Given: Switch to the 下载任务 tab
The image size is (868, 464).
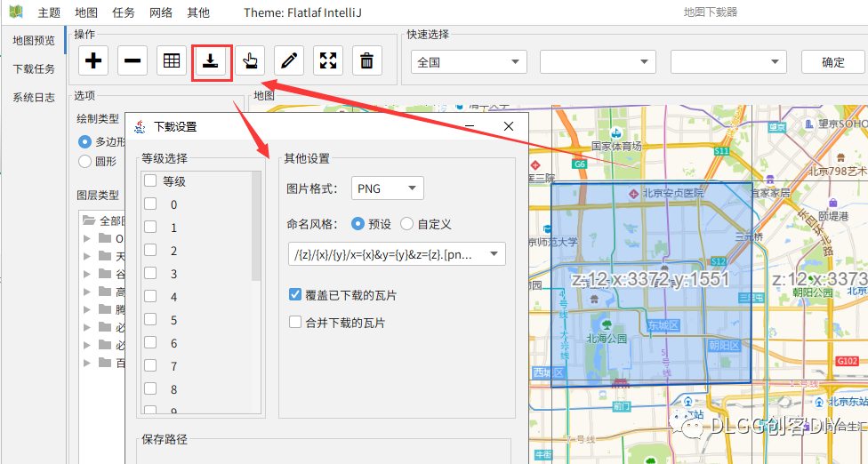Looking at the screenshot, I should [34, 69].
